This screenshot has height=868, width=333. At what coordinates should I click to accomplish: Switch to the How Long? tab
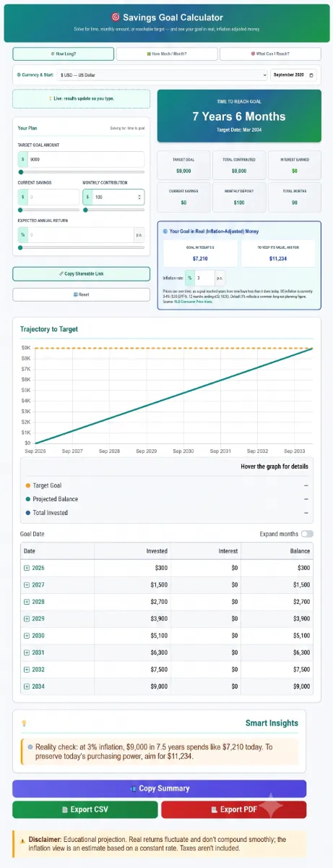click(x=64, y=54)
